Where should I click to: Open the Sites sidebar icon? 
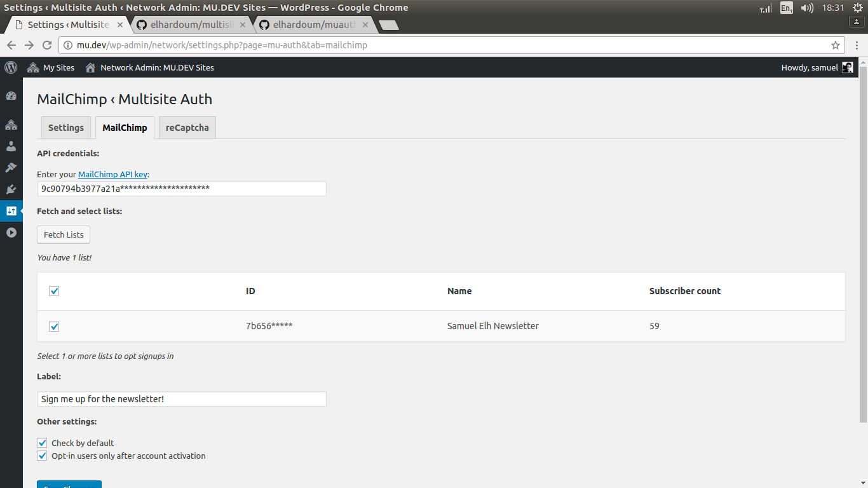coord(11,125)
